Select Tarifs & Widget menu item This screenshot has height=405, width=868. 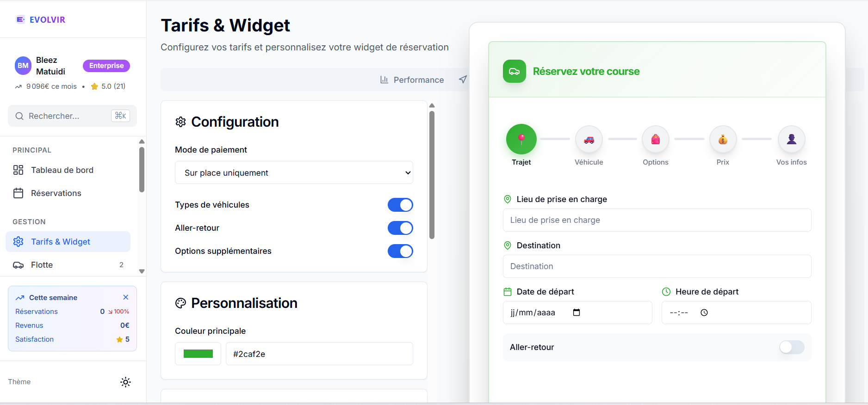click(x=68, y=242)
